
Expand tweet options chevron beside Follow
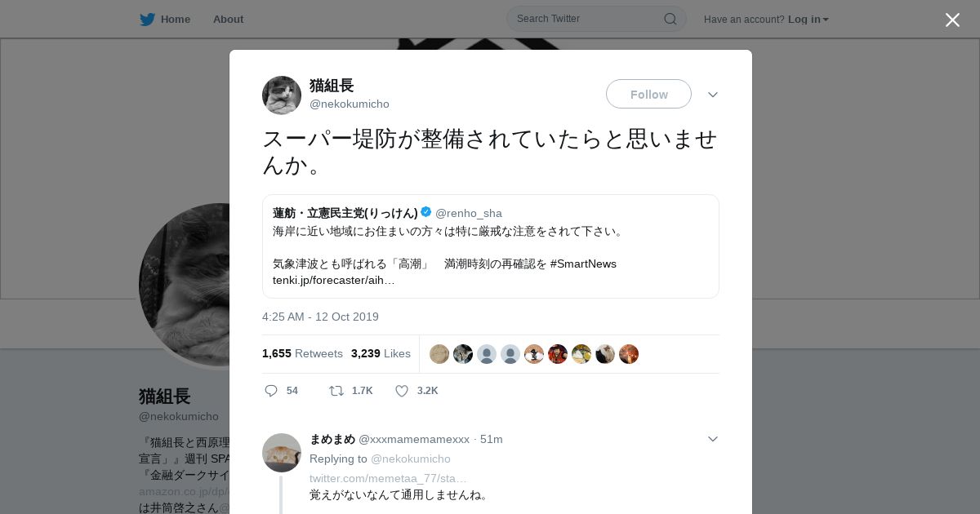713,95
